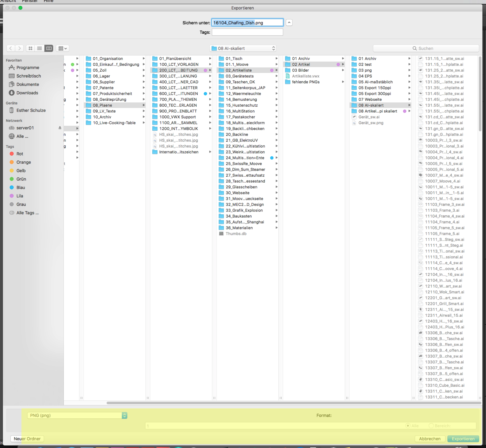Show all tags via Alle Tags
Image resolution: width=486 pixels, height=448 pixels.
27,213
